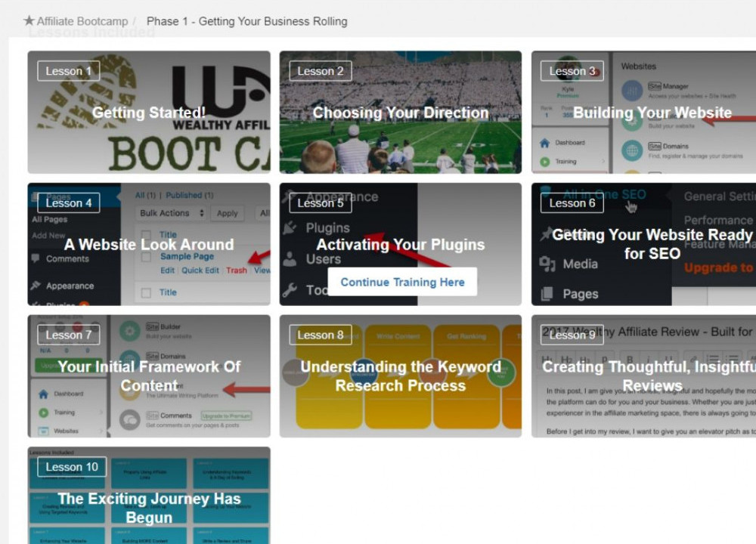The width and height of the screenshot is (756, 544).
Task: Open the Choosing Your Direction lesson card
Action: (x=401, y=113)
